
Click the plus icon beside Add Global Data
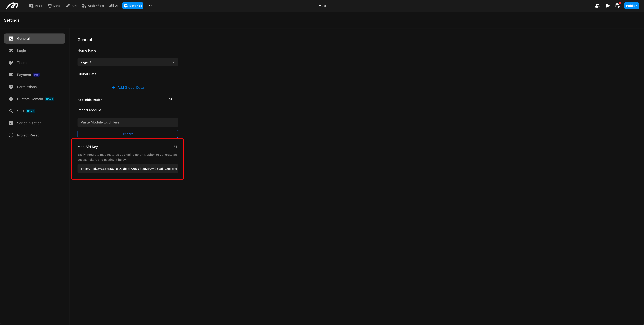click(113, 87)
